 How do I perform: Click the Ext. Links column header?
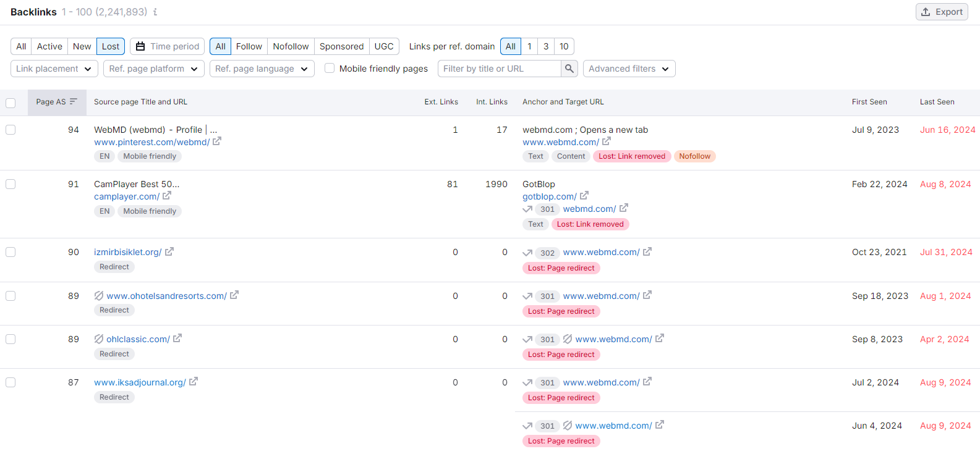(441, 102)
